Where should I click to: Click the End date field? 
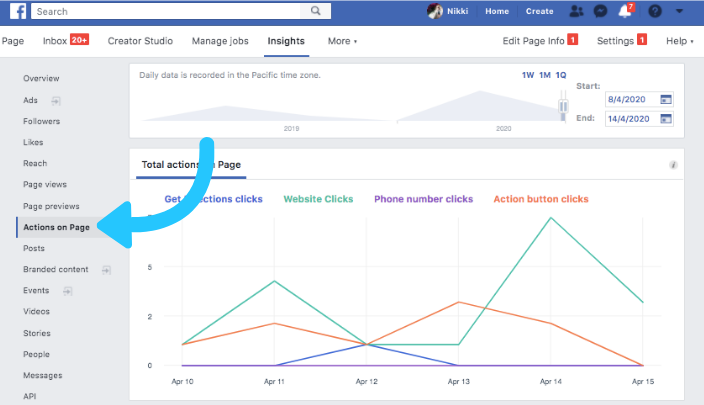coord(639,119)
